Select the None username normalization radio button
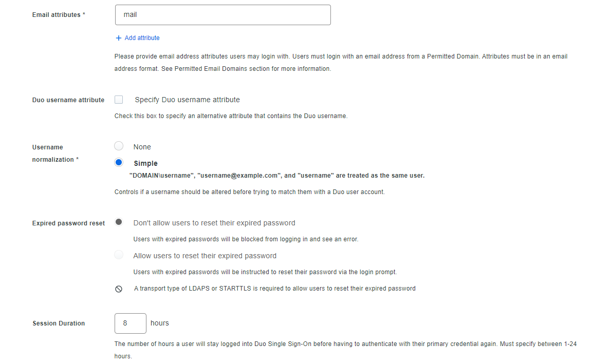This screenshot has width=593, height=364. click(119, 146)
